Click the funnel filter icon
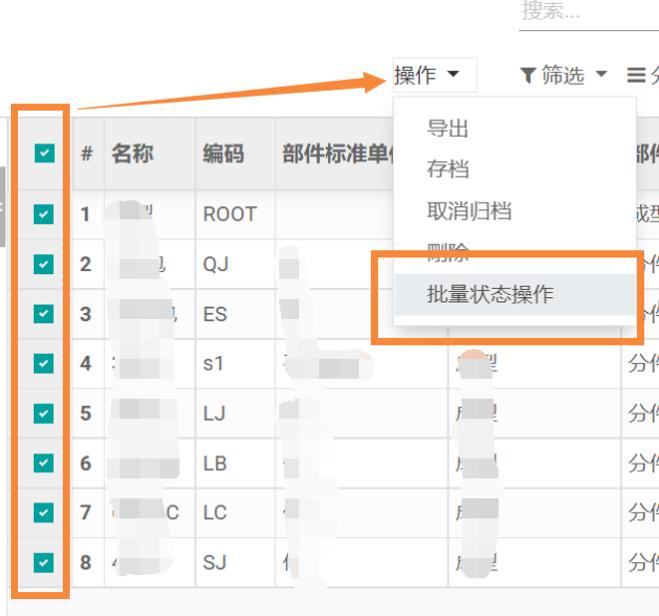The height and width of the screenshot is (616, 659). [528, 75]
